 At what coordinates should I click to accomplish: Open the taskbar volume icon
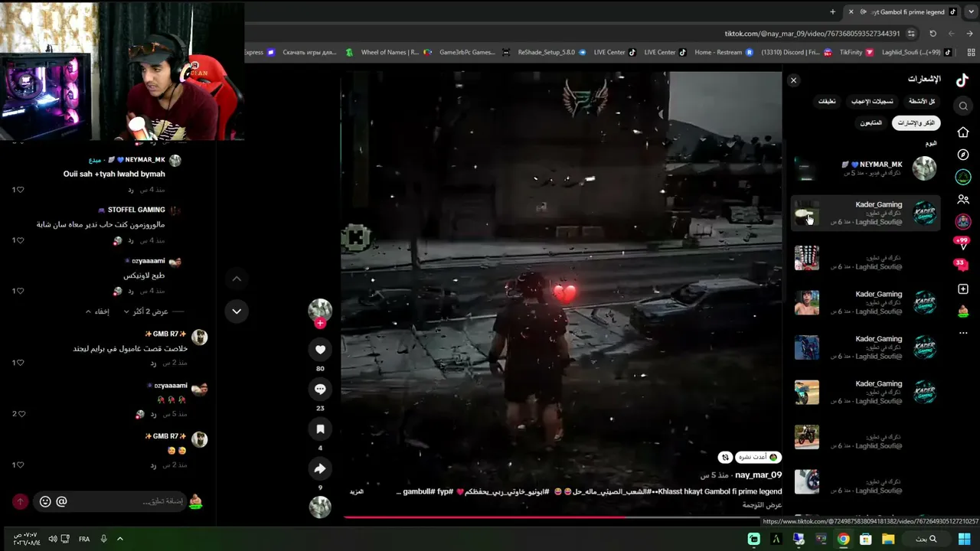[52, 539]
